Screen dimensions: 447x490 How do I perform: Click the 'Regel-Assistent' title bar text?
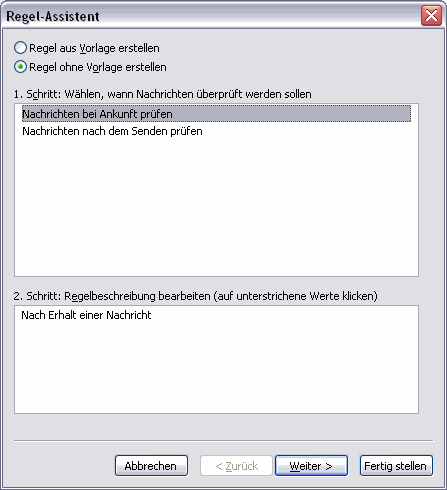coord(53,16)
